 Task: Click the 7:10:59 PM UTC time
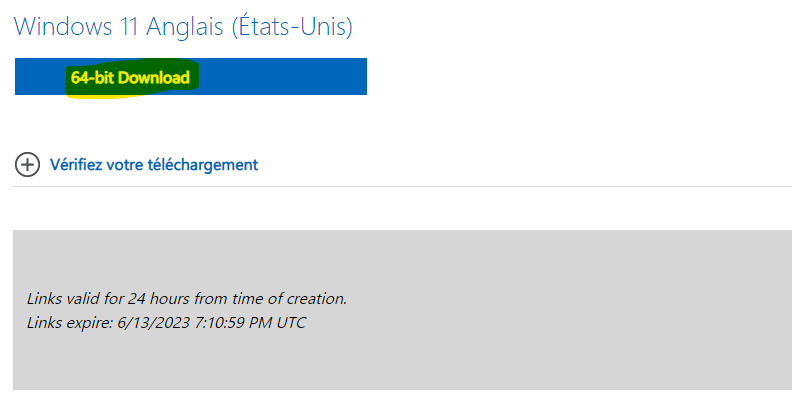pos(250,322)
